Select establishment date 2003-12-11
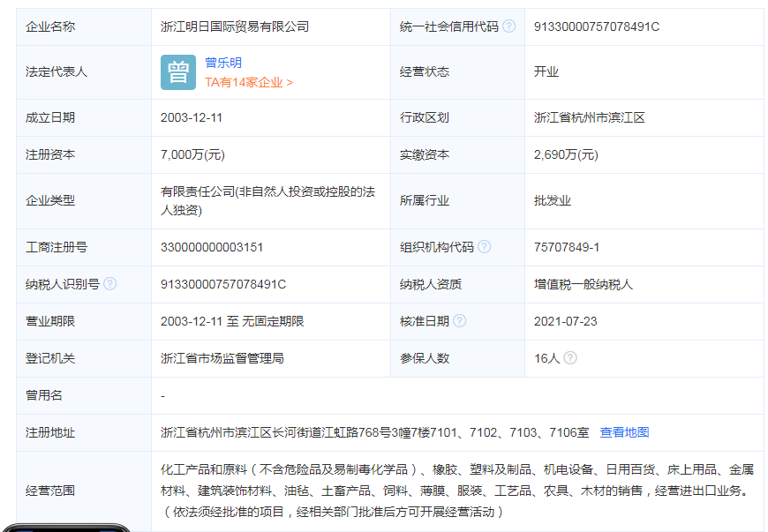Image resolution: width=768 pixels, height=532 pixels. coord(192,117)
